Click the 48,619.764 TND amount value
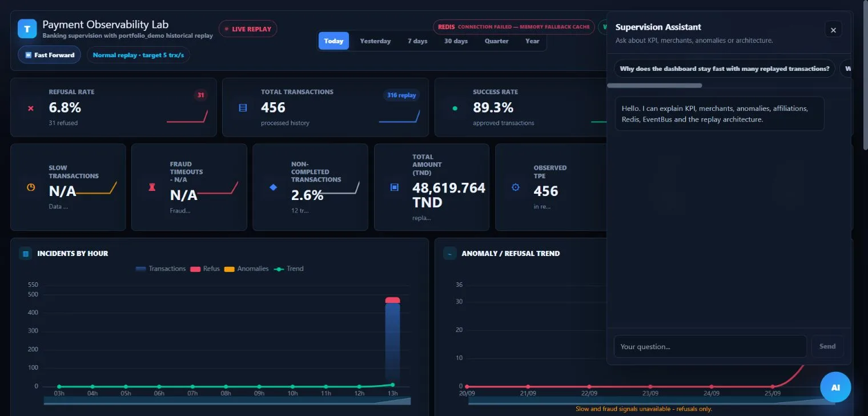Viewport: 868px width, 416px height. tap(449, 195)
